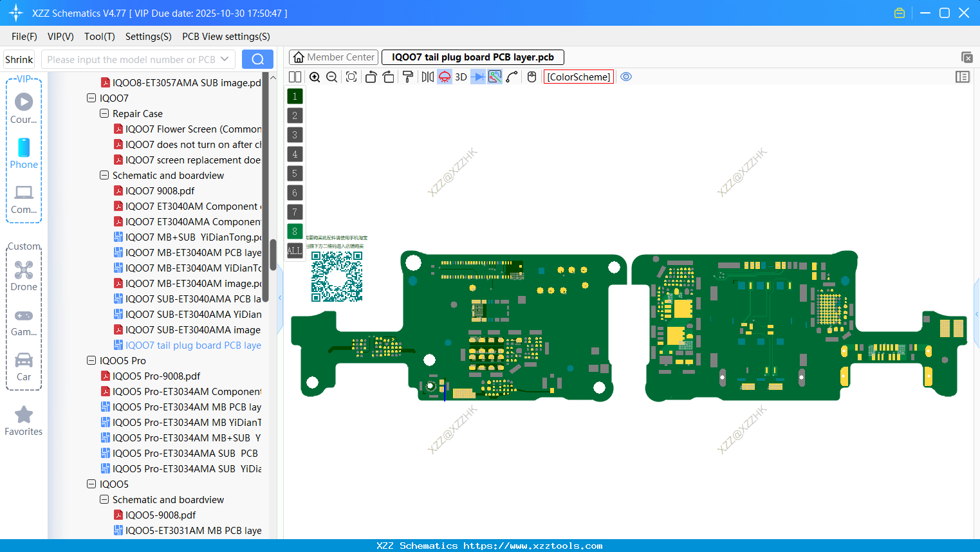
Task: Open the paint roller coloring tool
Action: pos(408,77)
